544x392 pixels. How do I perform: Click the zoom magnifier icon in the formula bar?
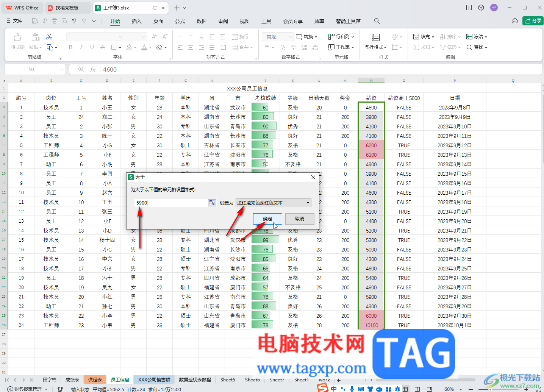coord(81,69)
